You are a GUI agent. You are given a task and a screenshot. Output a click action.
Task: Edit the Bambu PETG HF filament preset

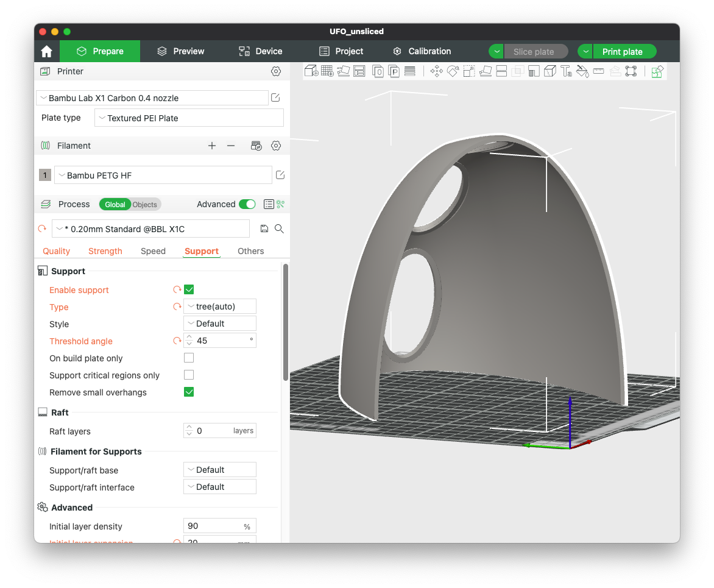tap(280, 175)
